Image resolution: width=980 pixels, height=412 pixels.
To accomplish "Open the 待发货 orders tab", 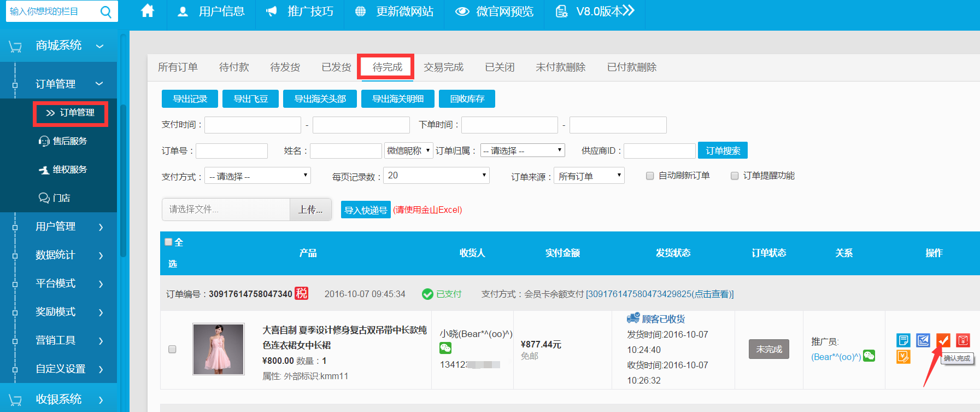I will click(x=285, y=67).
